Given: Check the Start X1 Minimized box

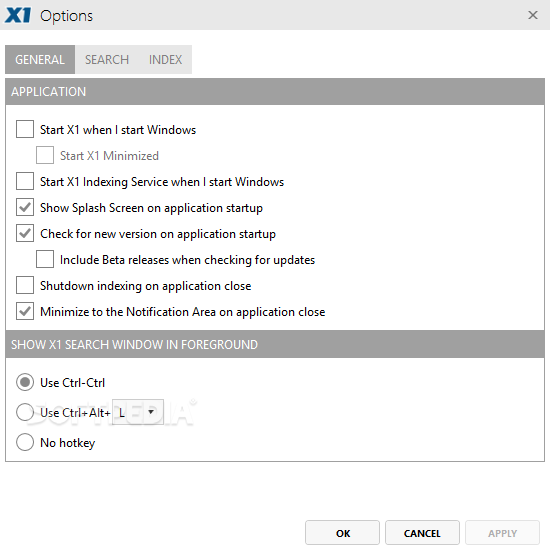Looking at the screenshot, I should coord(45,155).
